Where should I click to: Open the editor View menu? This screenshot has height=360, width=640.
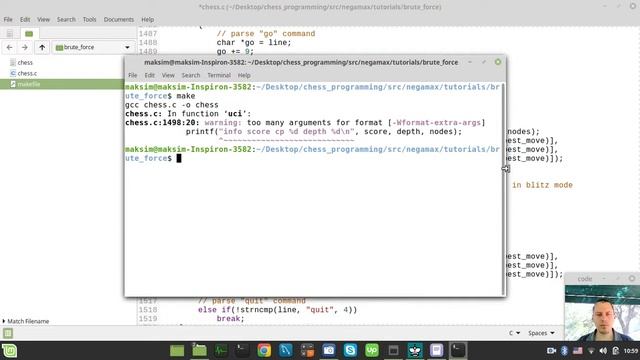[x=43, y=19]
